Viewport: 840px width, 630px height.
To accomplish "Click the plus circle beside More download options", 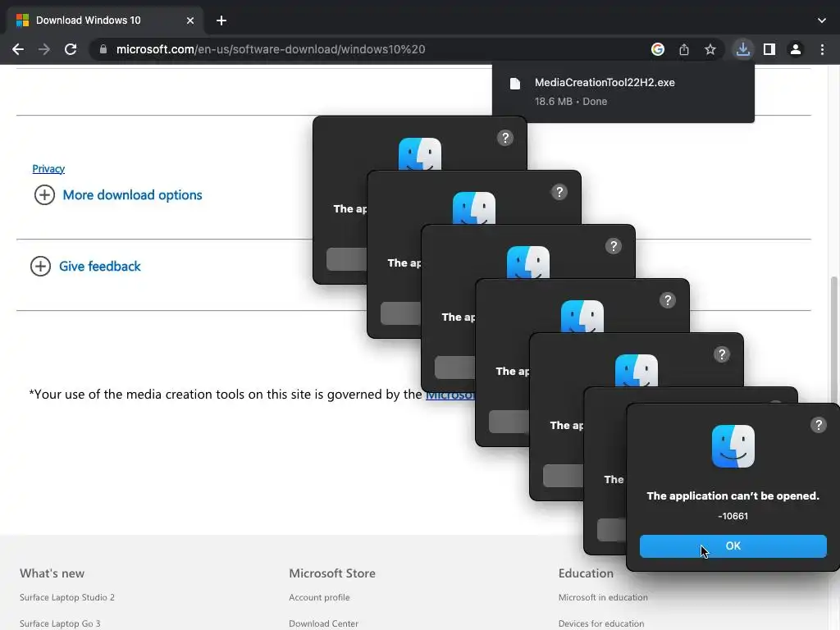I will point(44,195).
